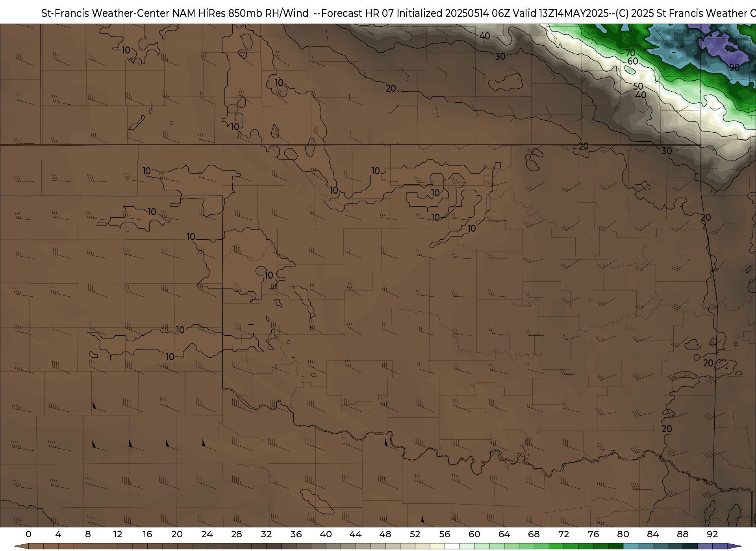The height and width of the screenshot is (551, 756).
Task: Click legend value 80 on the color scale
Action: [623, 534]
